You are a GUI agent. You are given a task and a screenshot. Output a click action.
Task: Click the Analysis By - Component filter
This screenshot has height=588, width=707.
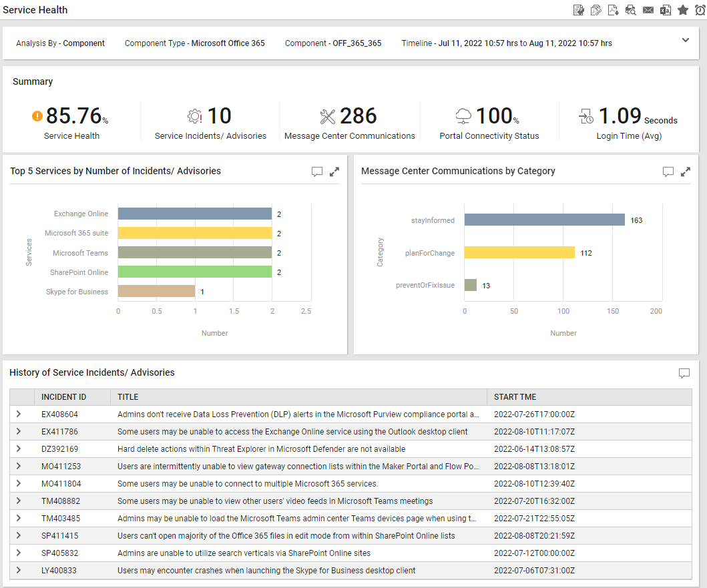coord(61,43)
